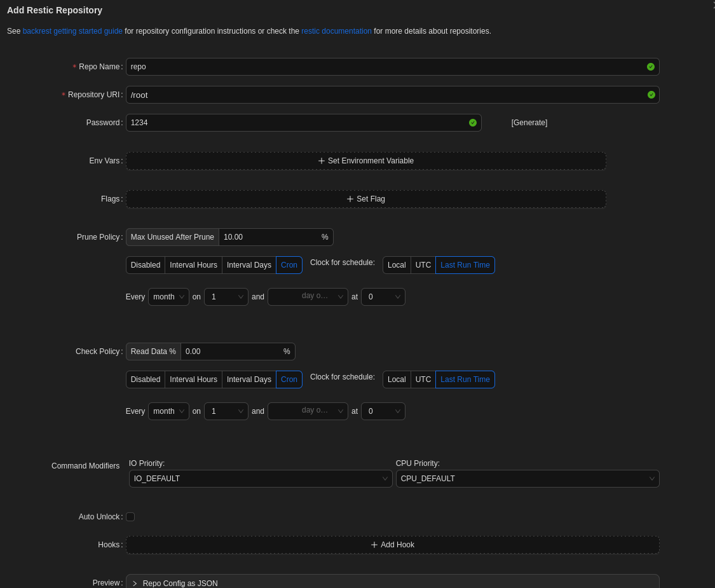Choose Local clock for Prune Policy schedule
715x588 pixels.
397,265
